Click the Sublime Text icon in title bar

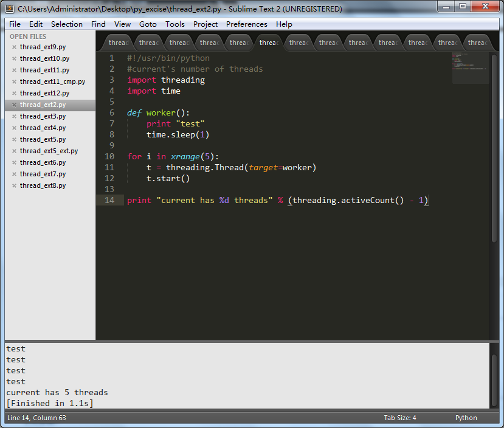[9, 9]
